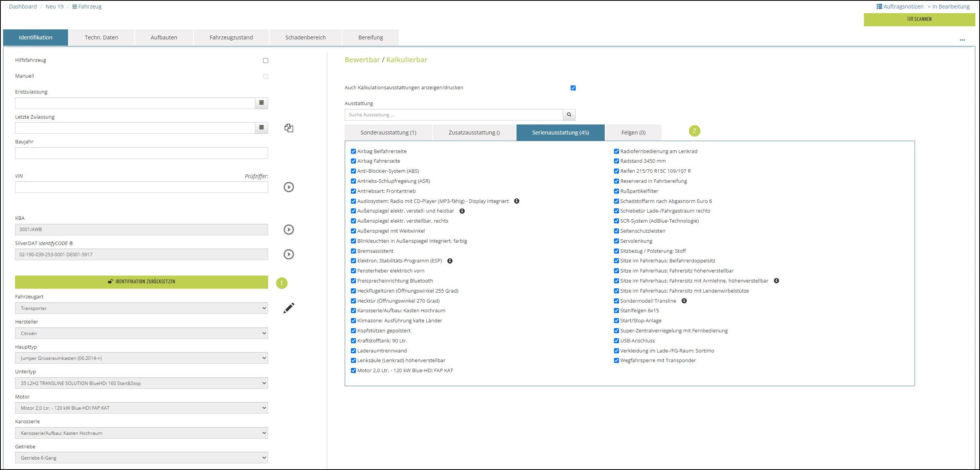Open the In Bearbeitung status dropdown
The image size is (980, 470).
click(948, 7)
